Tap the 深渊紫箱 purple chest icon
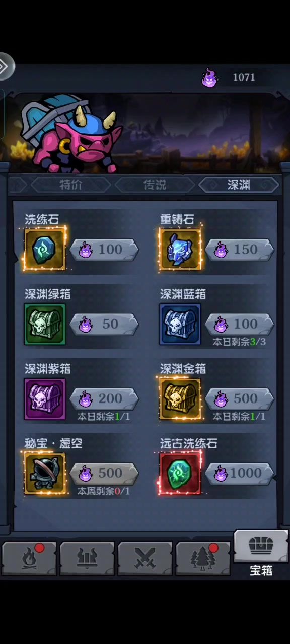This screenshot has height=644, width=290. pyautogui.click(x=45, y=399)
